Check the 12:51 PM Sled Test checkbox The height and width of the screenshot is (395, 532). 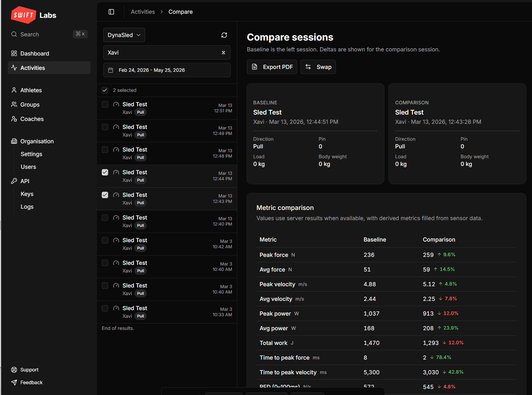point(105,104)
